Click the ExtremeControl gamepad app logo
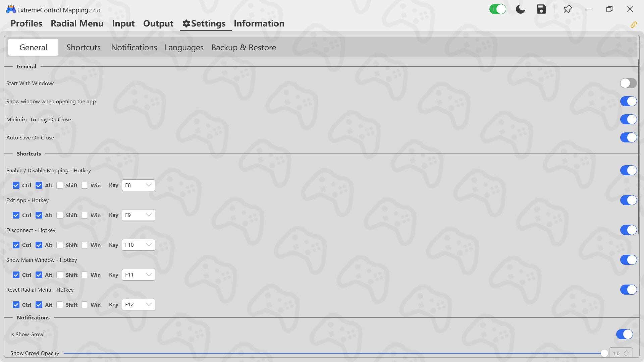This screenshot has width=644, height=362. pyautogui.click(x=11, y=9)
